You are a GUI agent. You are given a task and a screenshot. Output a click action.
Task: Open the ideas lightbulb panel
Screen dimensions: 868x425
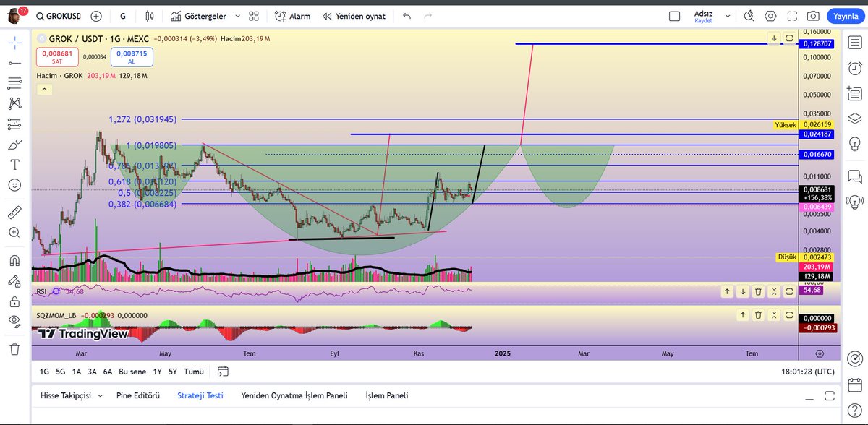click(x=854, y=143)
